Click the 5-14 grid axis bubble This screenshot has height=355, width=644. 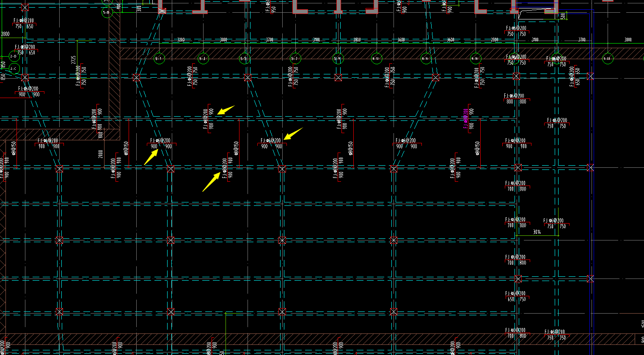(x=426, y=59)
